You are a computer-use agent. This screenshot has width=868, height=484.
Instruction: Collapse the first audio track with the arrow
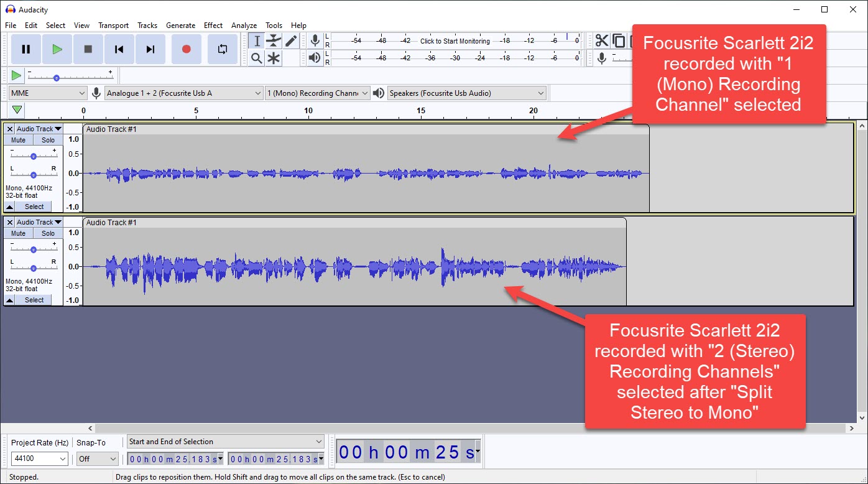(10, 207)
